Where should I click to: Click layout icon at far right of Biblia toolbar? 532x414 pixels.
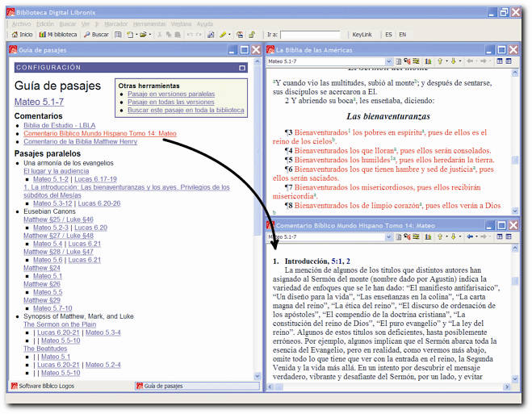pyautogui.click(x=510, y=61)
